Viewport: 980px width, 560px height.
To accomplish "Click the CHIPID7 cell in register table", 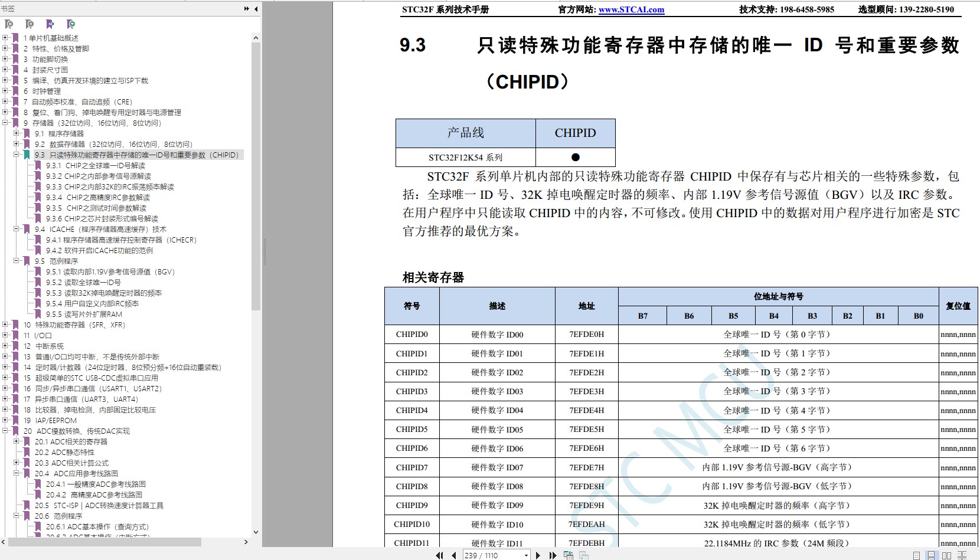I will pos(412,467).
